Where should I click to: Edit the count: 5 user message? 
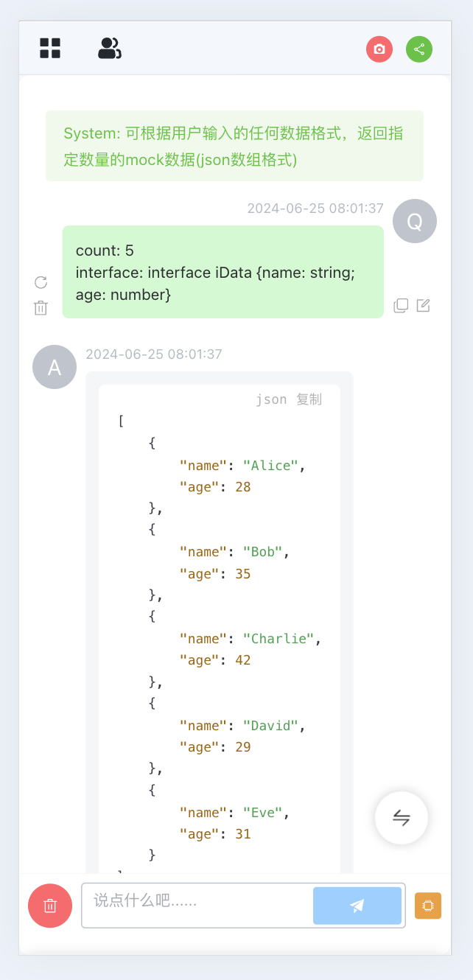pyautogui.click(x=424, y=305)
